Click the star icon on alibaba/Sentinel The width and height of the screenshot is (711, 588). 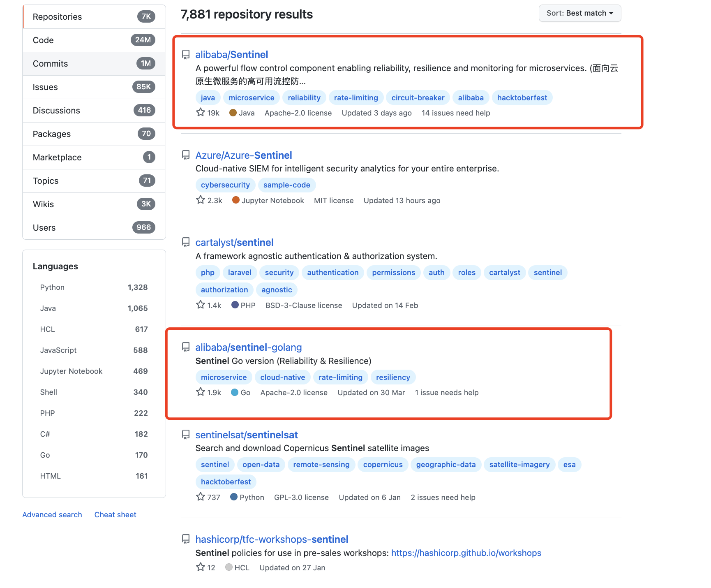(200, 112)
